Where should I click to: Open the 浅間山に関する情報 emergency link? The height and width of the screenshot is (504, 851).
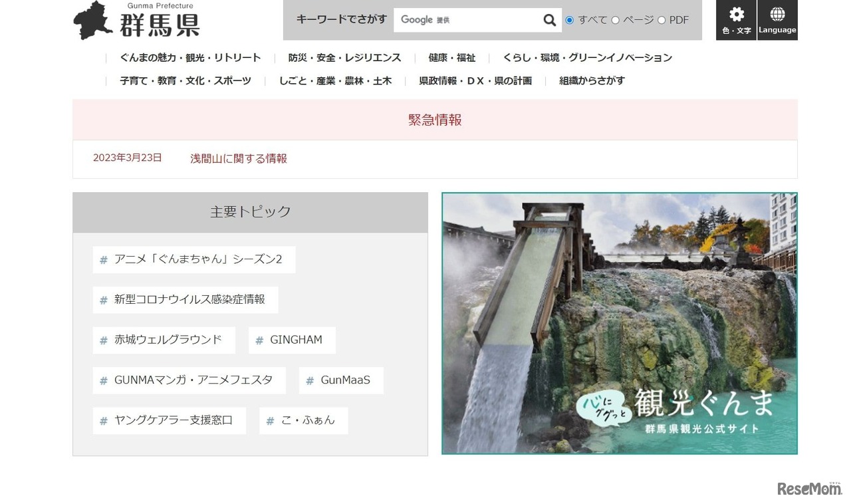pos(239,158)
